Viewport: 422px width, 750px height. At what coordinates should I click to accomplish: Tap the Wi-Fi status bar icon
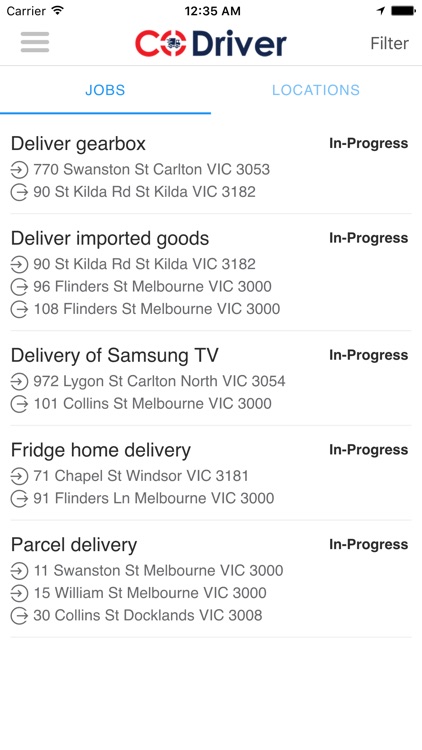point(58,10)
